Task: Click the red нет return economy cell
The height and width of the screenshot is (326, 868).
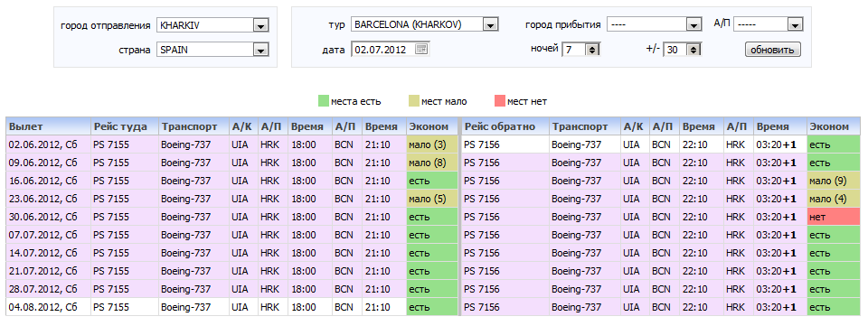Action: tap(834, 217)
